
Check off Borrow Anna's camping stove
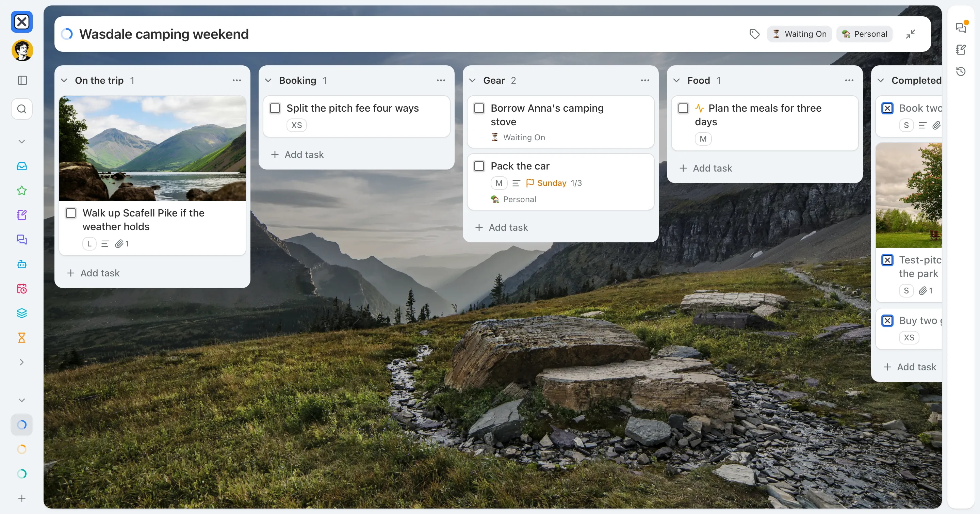[479, 109]
